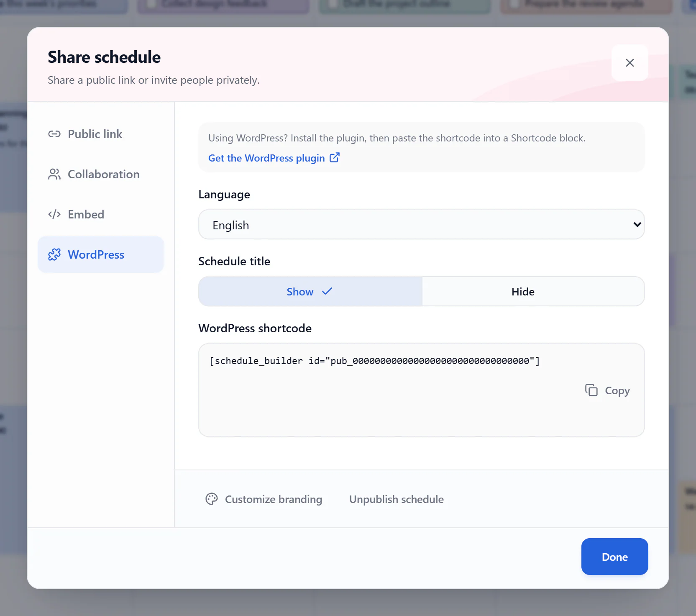This screenshot has height=616, width=696.
Task: Close the Share schedule dialog
Action: [629, 63]
